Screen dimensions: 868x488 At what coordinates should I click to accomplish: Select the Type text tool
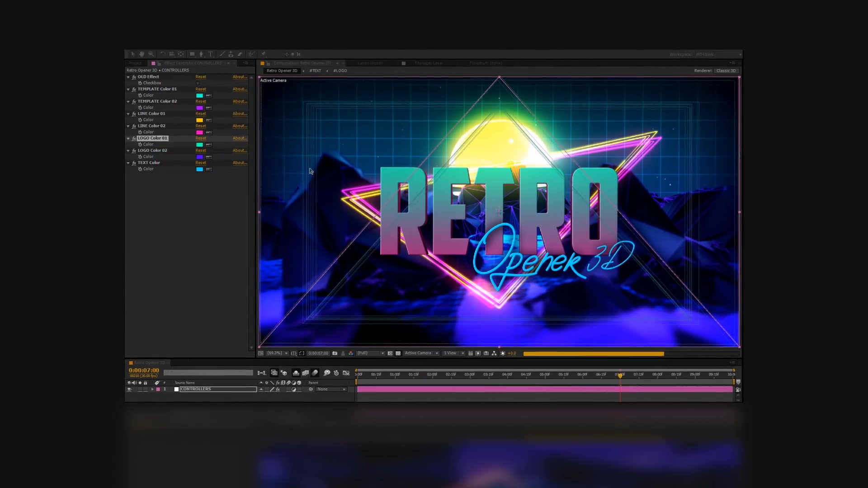[x=211, y=54]
